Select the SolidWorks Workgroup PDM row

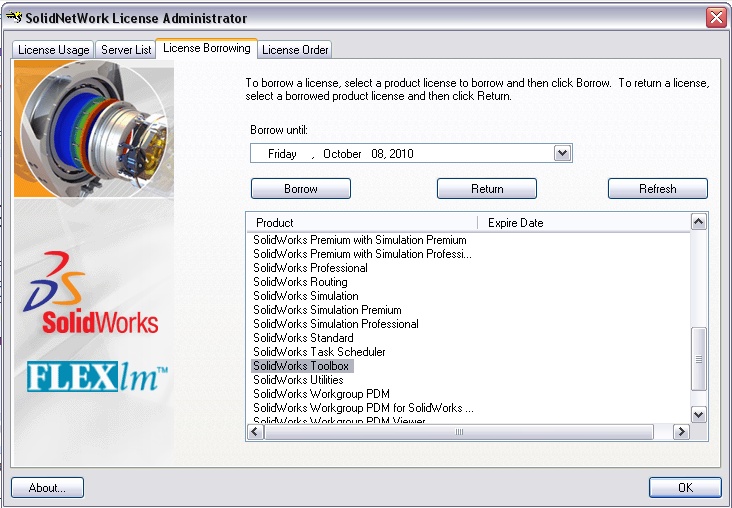click(x=321, y=394)
